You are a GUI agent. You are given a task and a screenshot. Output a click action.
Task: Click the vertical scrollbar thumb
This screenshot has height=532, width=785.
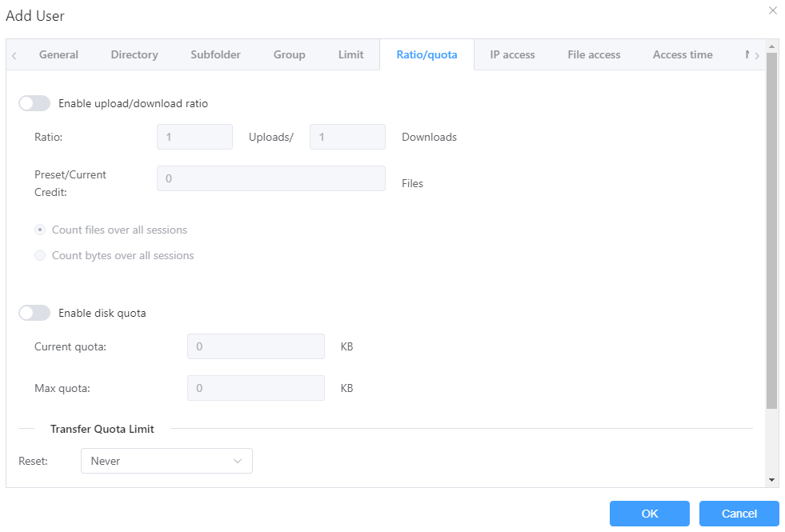[771, 230]
